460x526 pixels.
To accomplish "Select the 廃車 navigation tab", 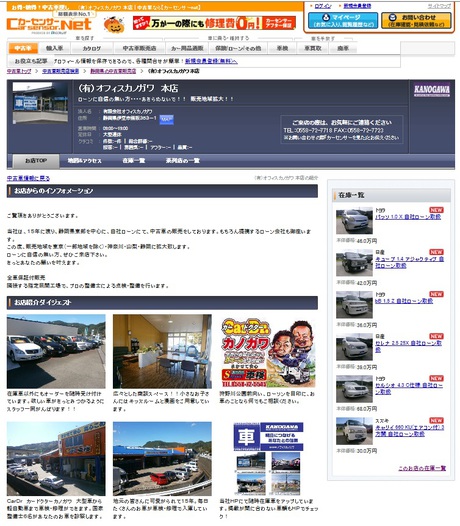I will 343,48.
